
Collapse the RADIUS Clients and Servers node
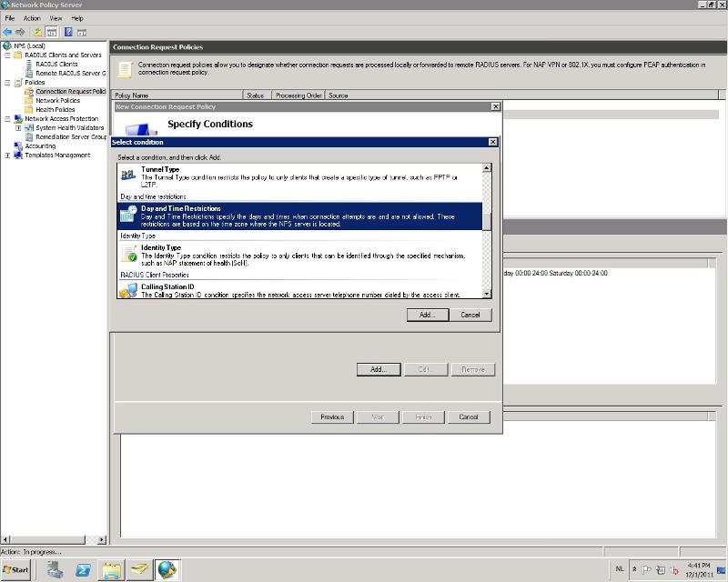pos(7,55)
